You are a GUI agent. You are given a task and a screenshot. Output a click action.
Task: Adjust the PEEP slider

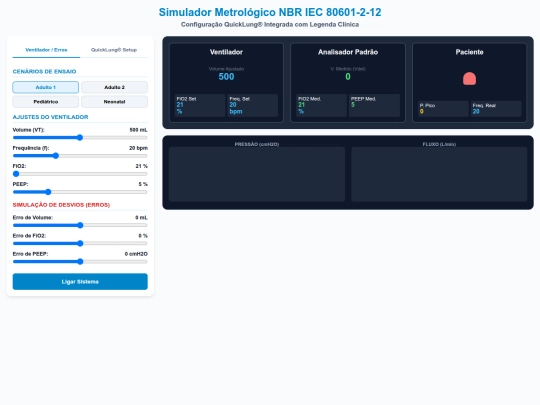(80, 192)
